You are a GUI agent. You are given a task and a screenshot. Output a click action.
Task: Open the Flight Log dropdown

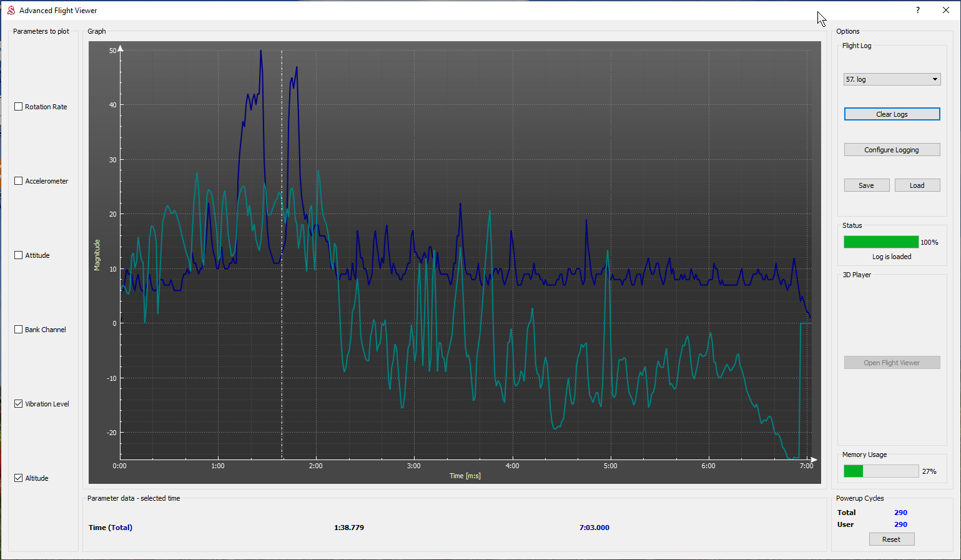point(891,79)
